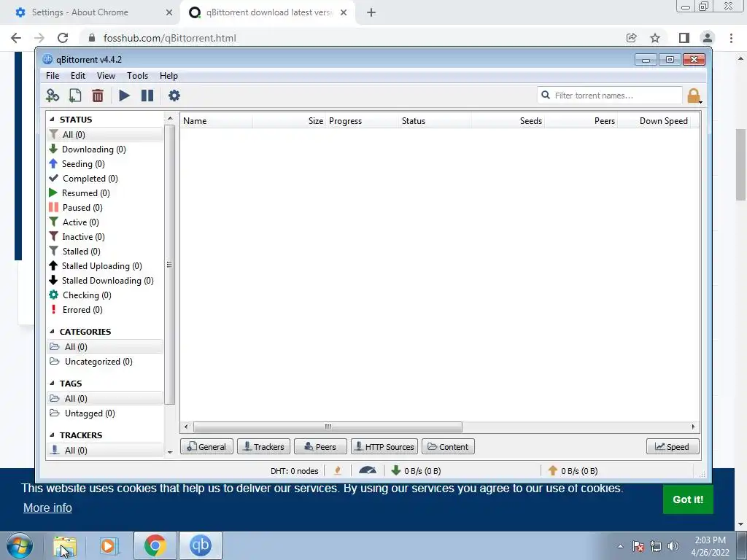Collapse the TRACKERS section
Image resolution: width=747 pixels, height=560 pixels.
click(x=52, y=435)
